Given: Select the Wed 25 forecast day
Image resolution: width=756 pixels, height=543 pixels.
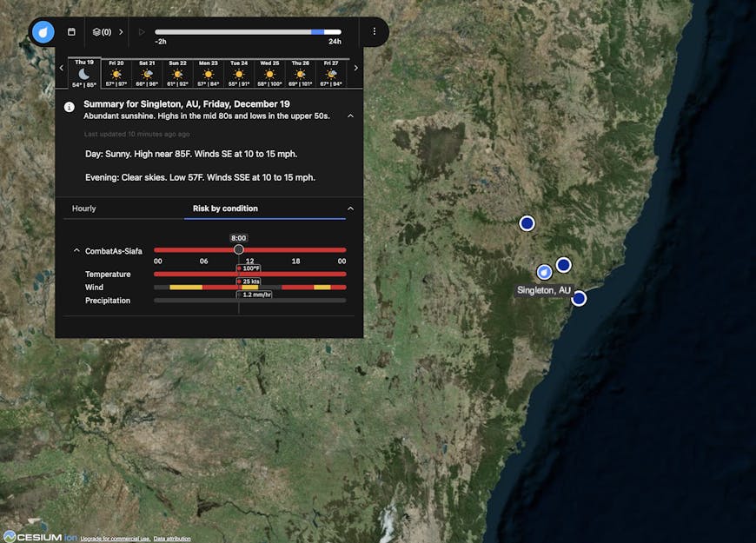Looking at the screenshot, I should (269, 74).
